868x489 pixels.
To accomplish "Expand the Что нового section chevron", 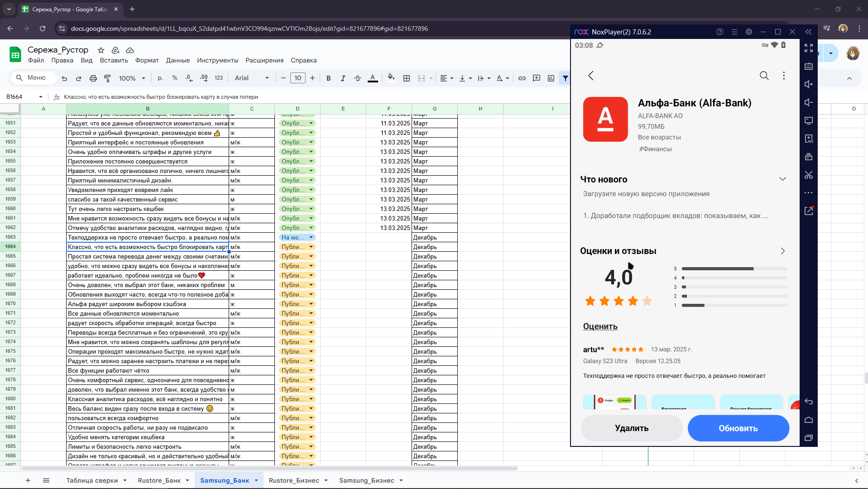I will [x=782, y=179].
